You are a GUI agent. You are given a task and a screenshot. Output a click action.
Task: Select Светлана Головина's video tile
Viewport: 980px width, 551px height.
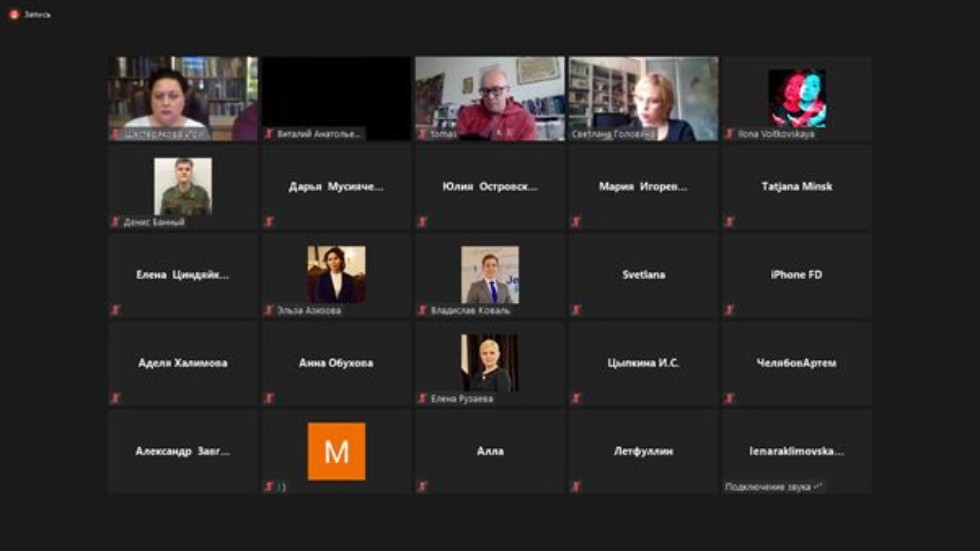[643, 99]
